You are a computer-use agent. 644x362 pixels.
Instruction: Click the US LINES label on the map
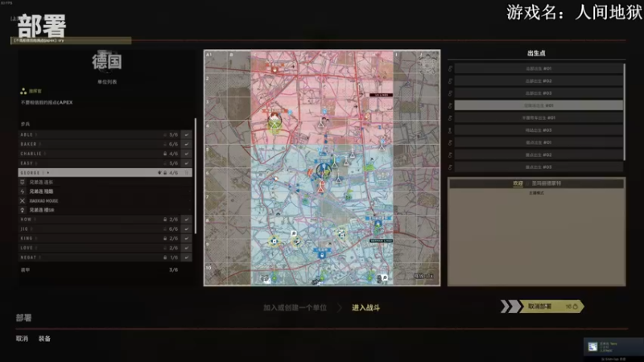coord(381,95)
